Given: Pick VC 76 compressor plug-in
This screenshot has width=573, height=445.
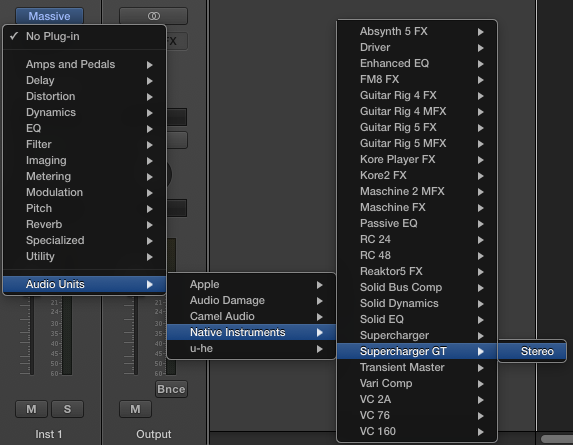Looking at the screenshot, I should coord(417,416).
